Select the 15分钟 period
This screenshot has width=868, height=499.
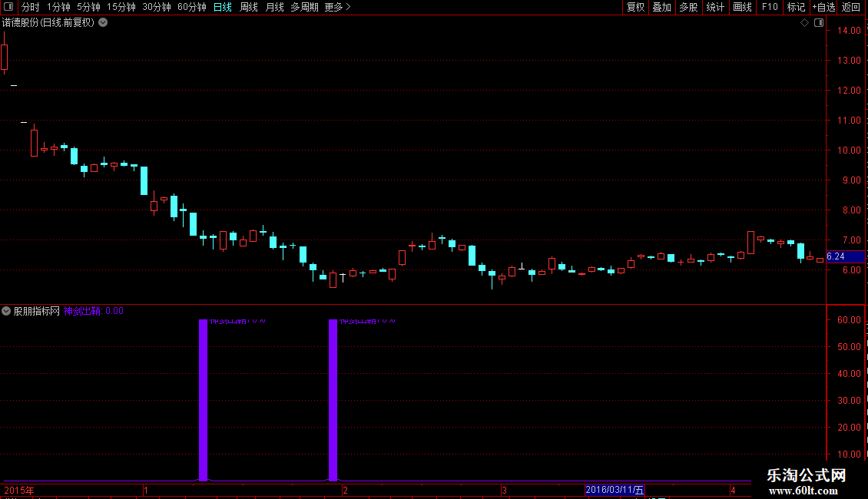(x=121, y=7)
